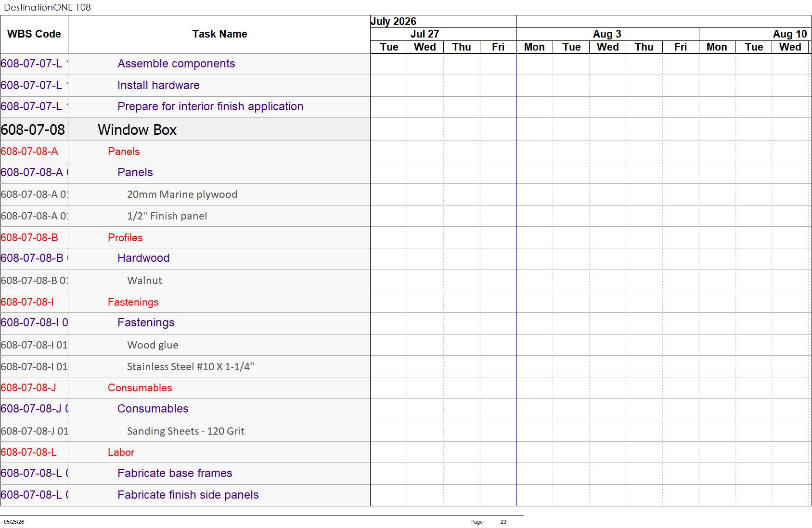
Task: Click WBS code 608-07-08-B in red
Action: (29, 238)
